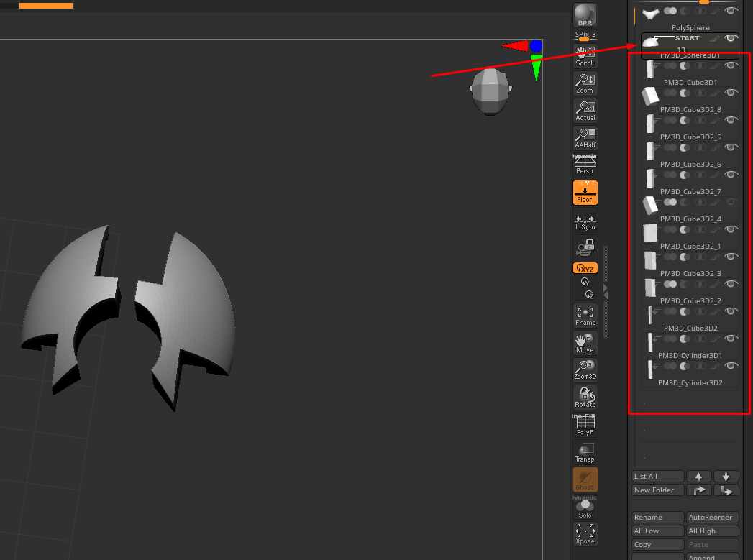The image size is (753, 560).
Task: Hide the PM3D_Cube3D1 subtool eye
Action: pyautogui.click(x=731, y=65)
